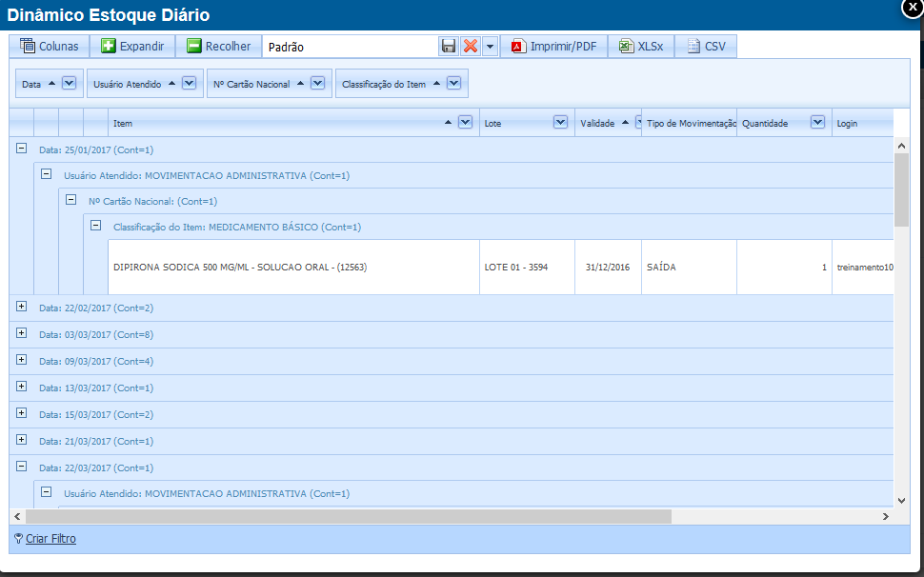
Task: Click the vertical scrollbar up arrow
Action: [x=901, y=146]
